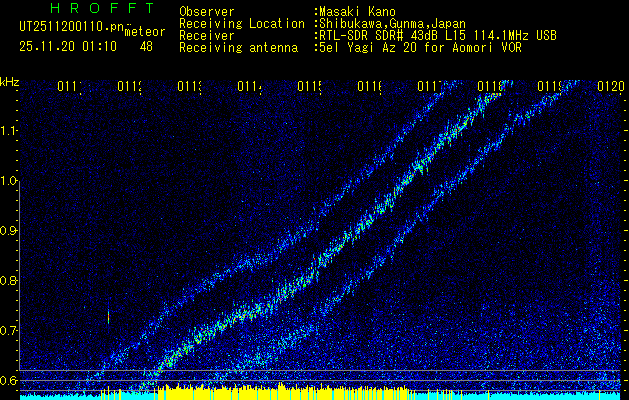The height and width of the screenshot is (400, 629).
Task: Click the meteor label
Action: click(x=145, y=32)
